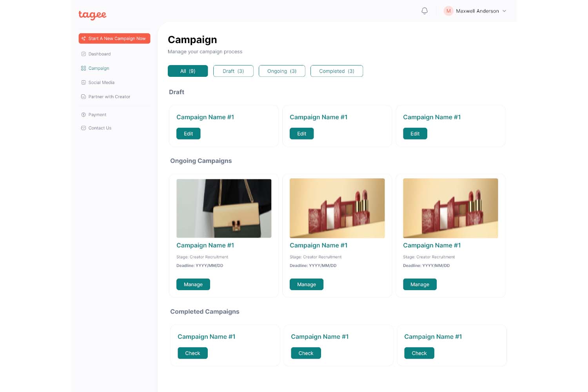This screenshot has height=392, width=588.
Task: Click the Dashboard sidebar icon
Action: click(83, 54)
